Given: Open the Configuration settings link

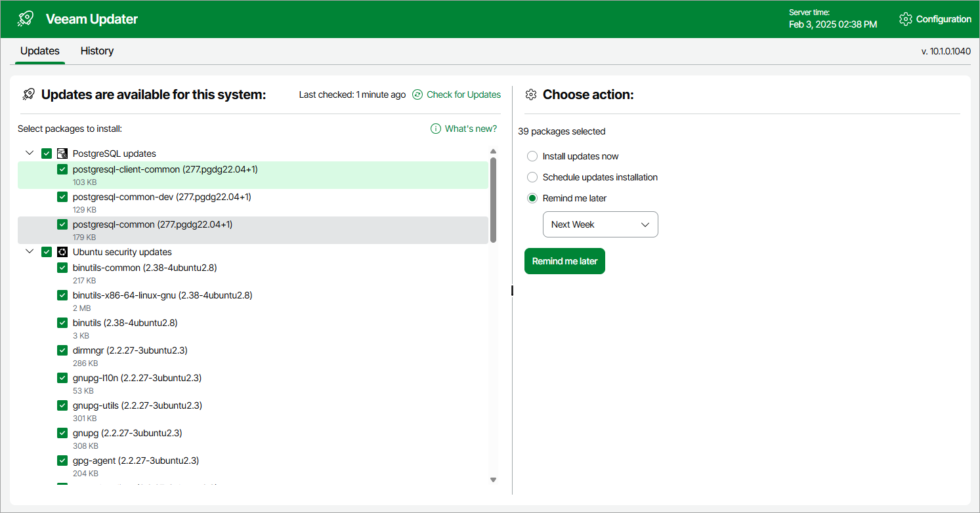Looking at the screenshot, I should (943, 19).
